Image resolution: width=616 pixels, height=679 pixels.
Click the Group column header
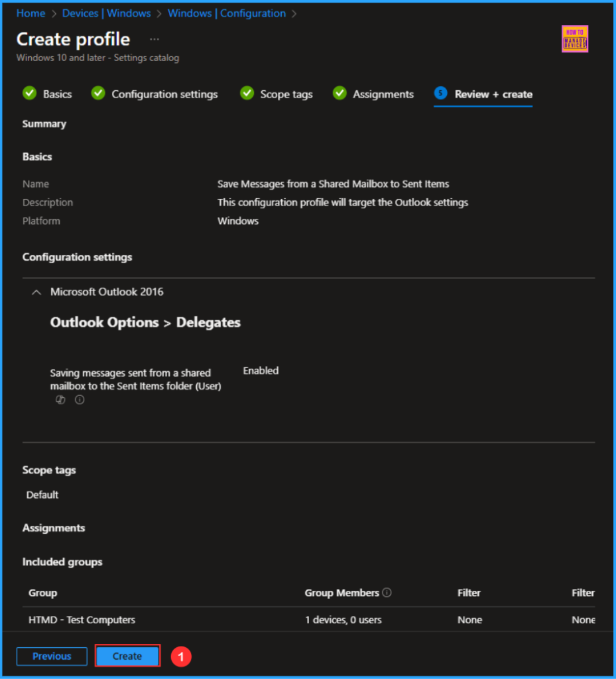[43, 593]
